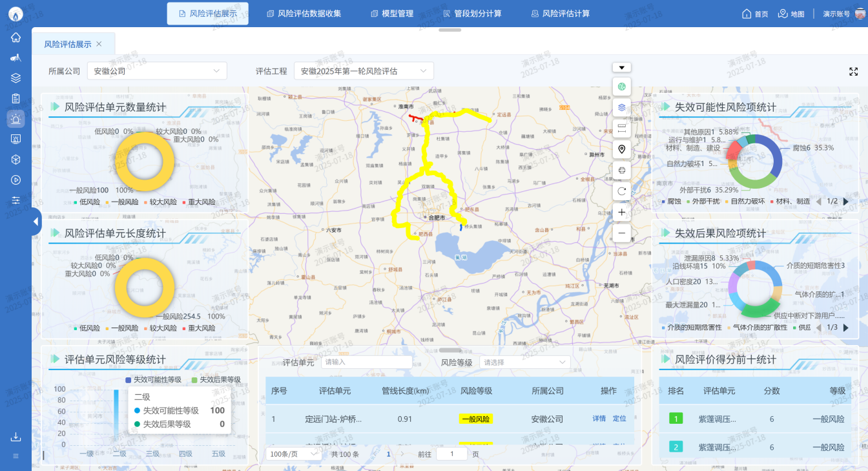Select page 1 in table pagination
The width and height of the screenshot is (868, 471).
point(389,454)
